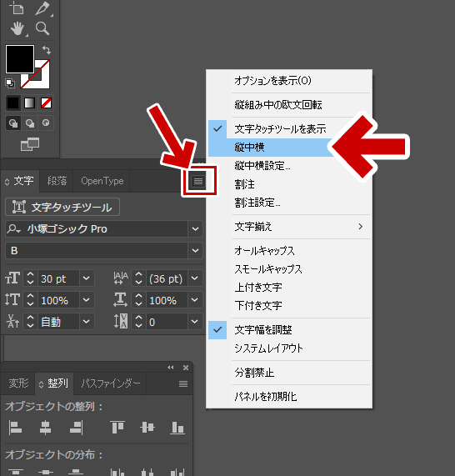Image resolution: width=455 pixels, height=476 pixels.
Task: Step the leading (36 pt) value
Action: click(x=138, y=278)
